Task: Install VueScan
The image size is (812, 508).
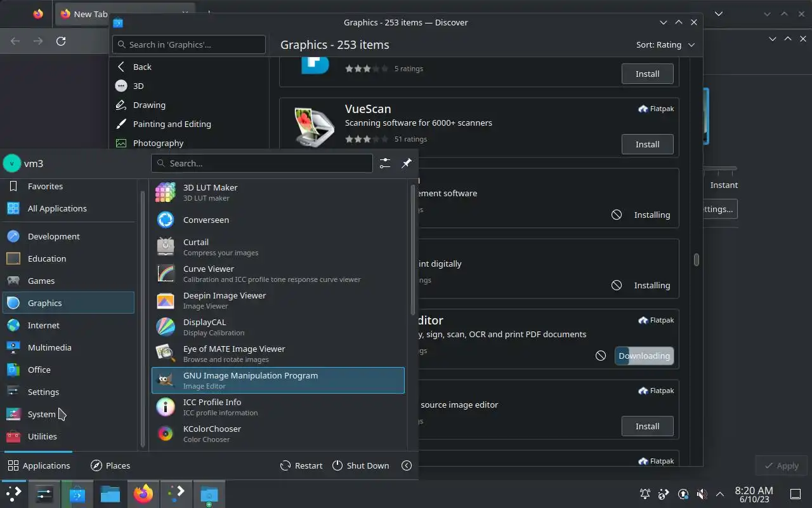Action: [x=647, y=144]
